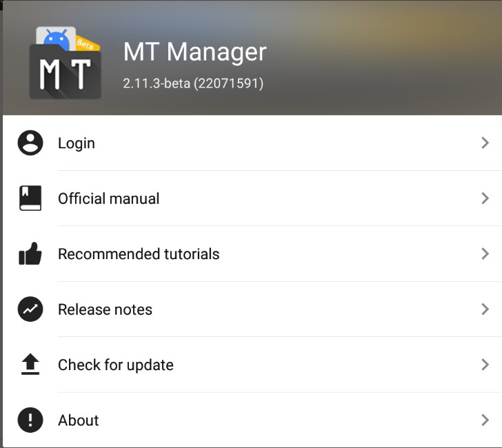Image resolution: width=502 pixels, height=448 pixels.
Task: Click the thumbs-up Recommended tutorials icon
Action: 30,254
